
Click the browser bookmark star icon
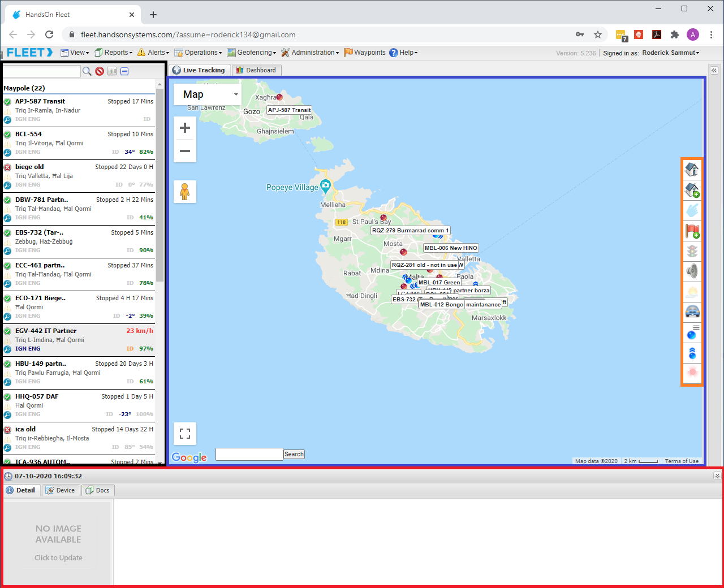coord(598,34)
